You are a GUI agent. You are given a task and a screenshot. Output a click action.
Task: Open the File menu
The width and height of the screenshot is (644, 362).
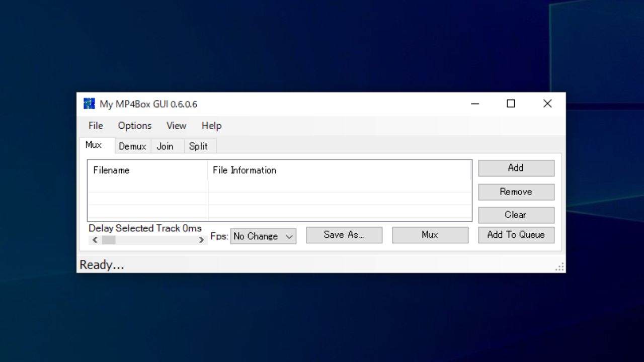coord(96,126)
